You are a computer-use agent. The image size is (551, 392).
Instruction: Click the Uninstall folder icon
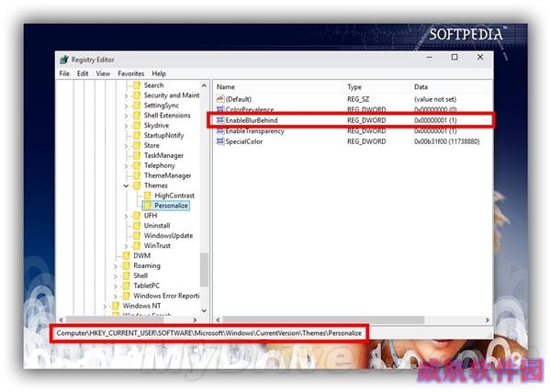click(x=137, y=226)
